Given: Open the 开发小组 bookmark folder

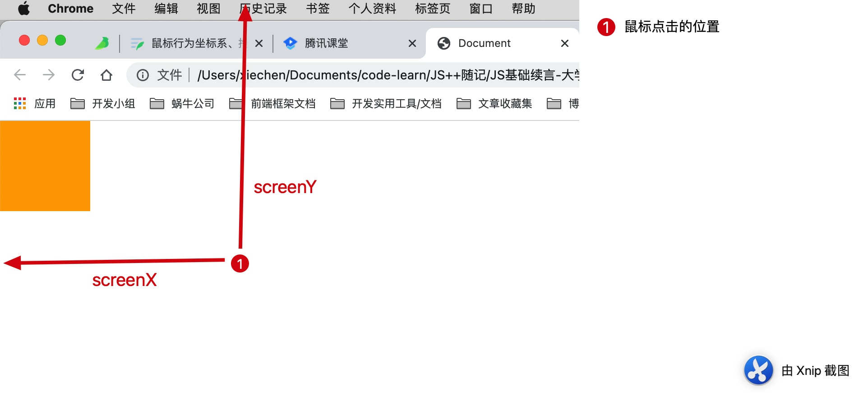Looking at the screenshot, I should pyautogui.click(x=103, y=104).
